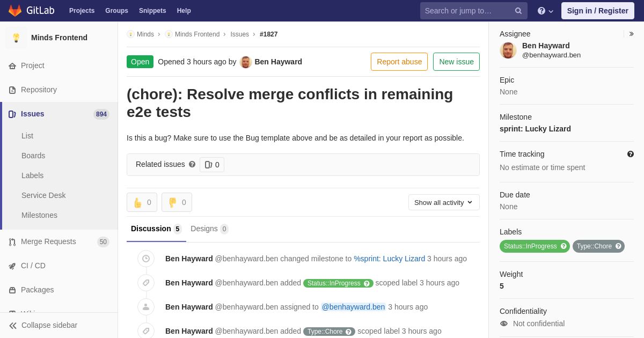Click the Time tracking help icon

point(631,154)
